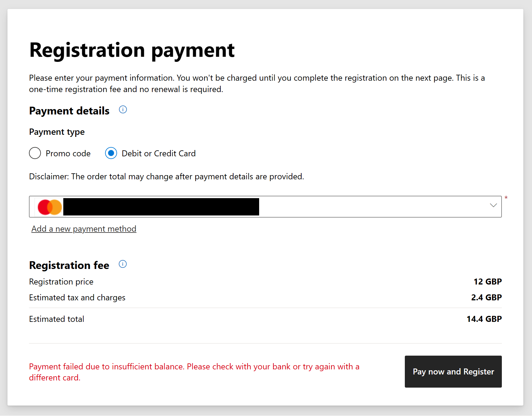
Task: Open the payment card combo box
Action: point(265,207)
